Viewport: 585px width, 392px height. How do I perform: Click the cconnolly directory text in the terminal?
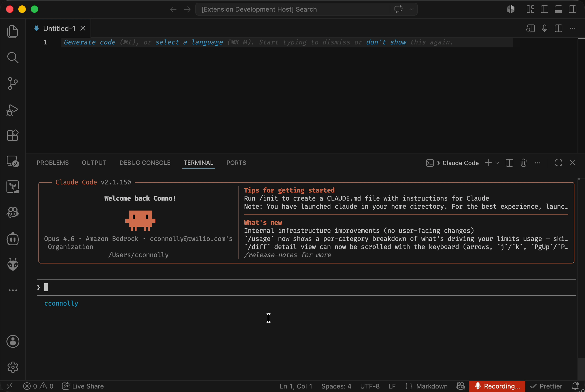click(61, 303)
